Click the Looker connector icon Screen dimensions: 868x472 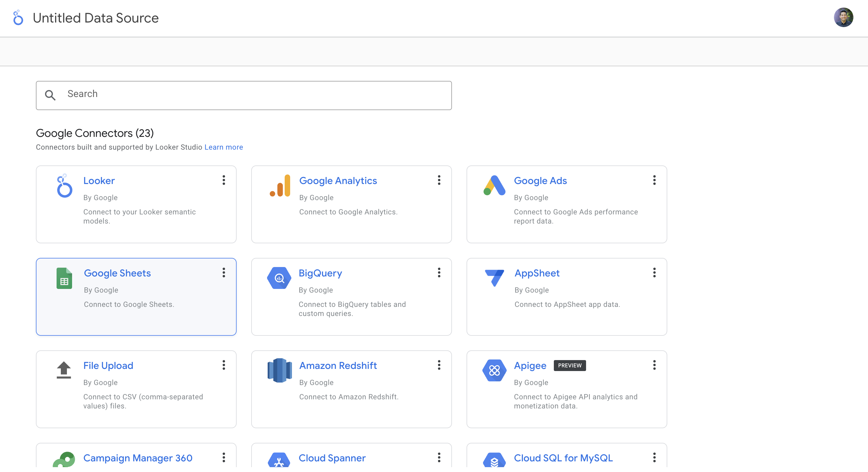(64, 186)
